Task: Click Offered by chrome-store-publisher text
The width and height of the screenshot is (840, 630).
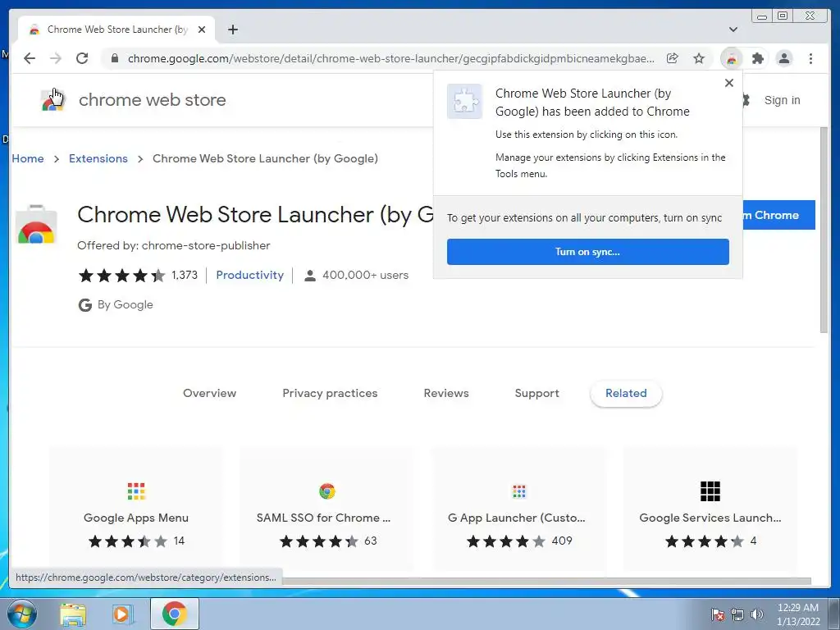Action: pyautogui.click(x=174, y=245)
